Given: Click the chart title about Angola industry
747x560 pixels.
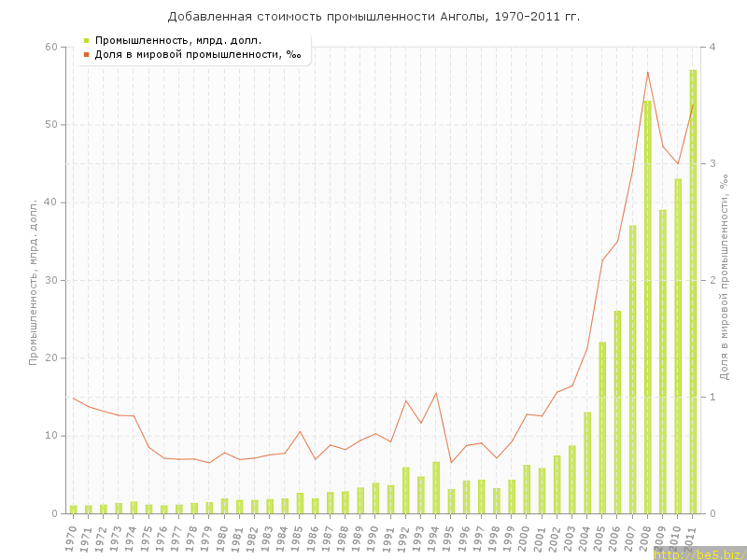Looking at the screenshot, I should pos(373,17).
